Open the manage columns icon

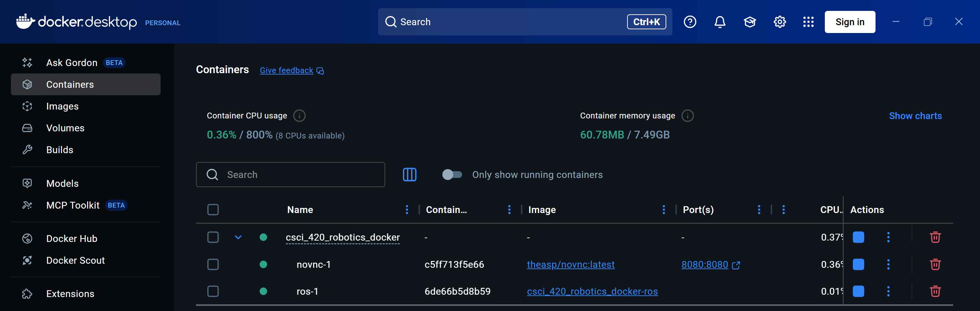coord(409,175)
